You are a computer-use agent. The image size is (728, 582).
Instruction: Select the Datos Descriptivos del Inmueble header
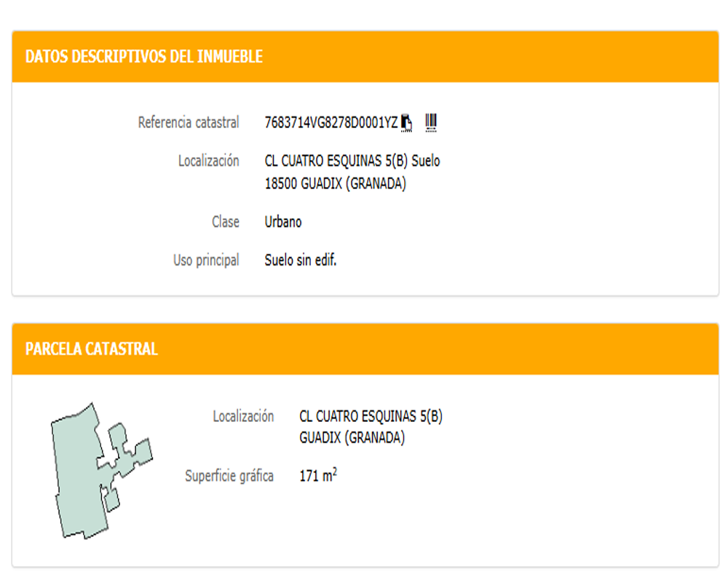pyautogui.click(x=144, y=57)
